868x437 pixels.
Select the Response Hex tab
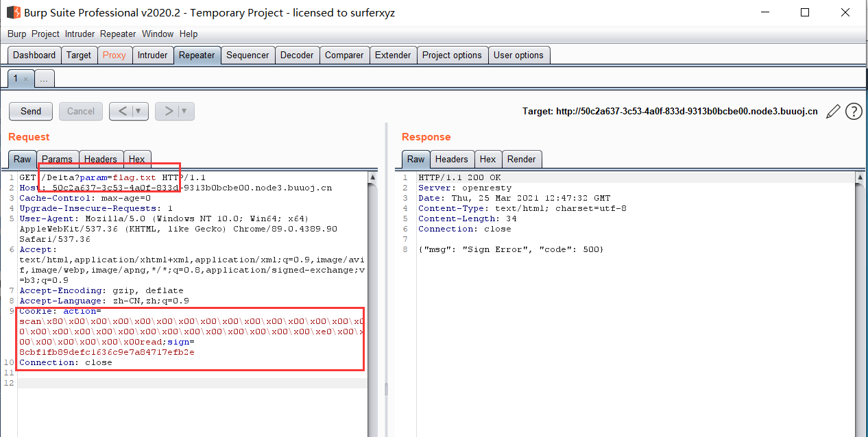click(488, 159)
